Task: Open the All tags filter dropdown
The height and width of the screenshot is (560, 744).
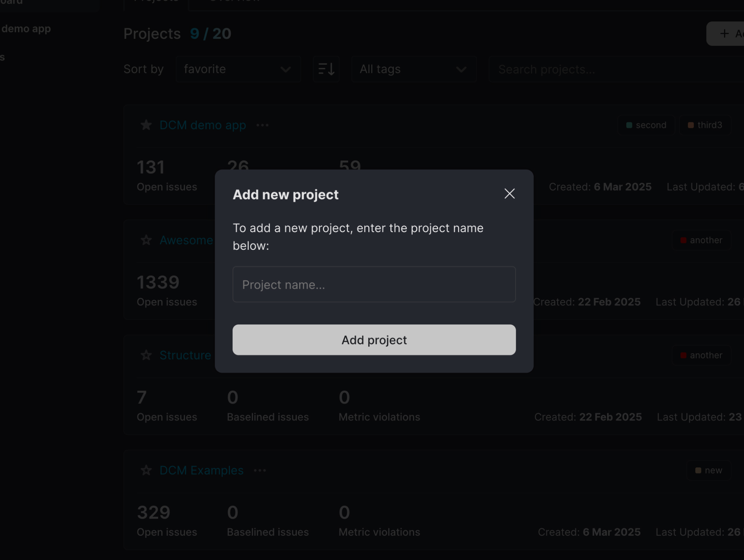Action: click(x=414, y=69)
